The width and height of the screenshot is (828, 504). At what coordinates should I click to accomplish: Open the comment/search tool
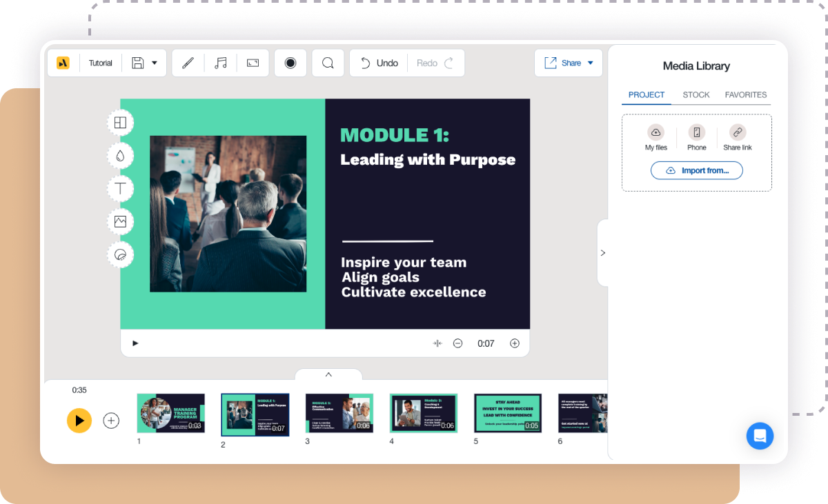328,63
